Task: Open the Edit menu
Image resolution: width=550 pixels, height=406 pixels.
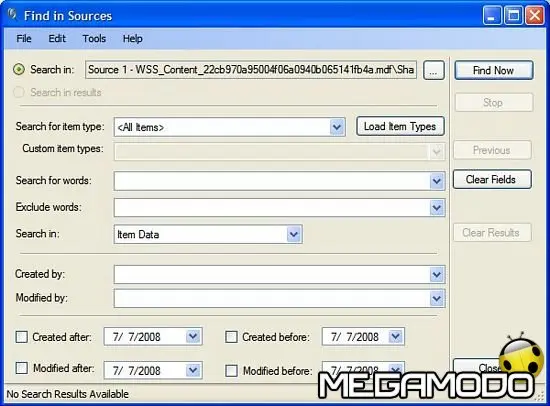Action: point(57,38)
